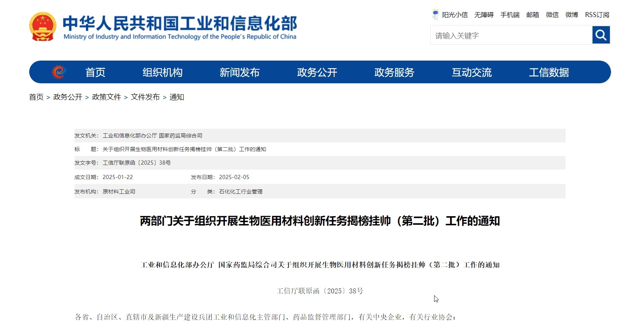The width and height of the screenshot is (644, 329).
Task: Focus the keyword search input field
Action: click(511, 35)
